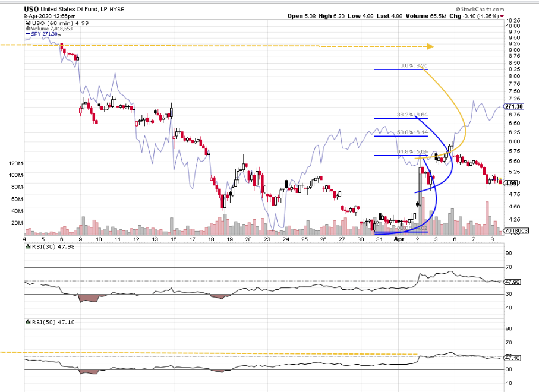Viewport: 539px width, 392px height.
Task: Click the volume bars icon in legend
Action: (28, 29)
